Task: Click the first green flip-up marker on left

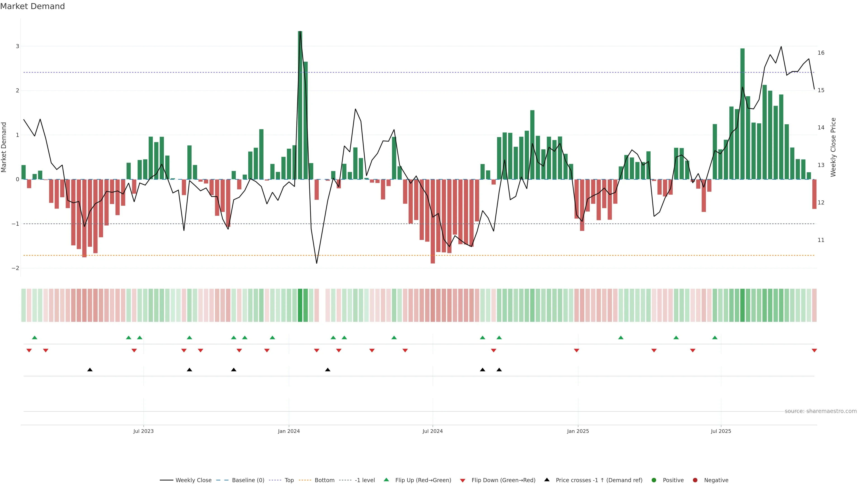Action: tap(34, 338)
